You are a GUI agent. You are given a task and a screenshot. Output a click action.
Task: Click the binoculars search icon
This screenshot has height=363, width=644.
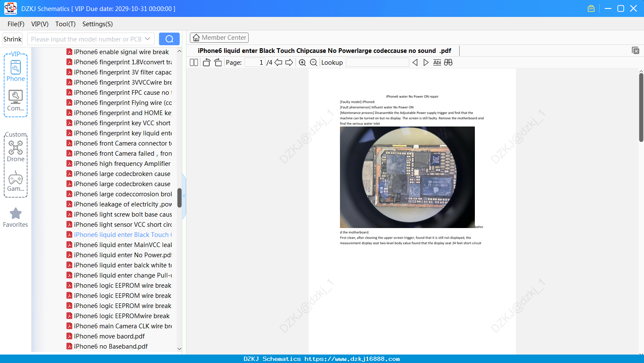(x=448, y=63)
